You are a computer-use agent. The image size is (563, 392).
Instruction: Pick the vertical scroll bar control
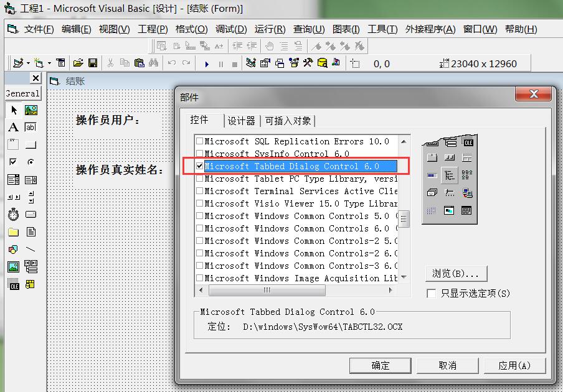point(31,197)
